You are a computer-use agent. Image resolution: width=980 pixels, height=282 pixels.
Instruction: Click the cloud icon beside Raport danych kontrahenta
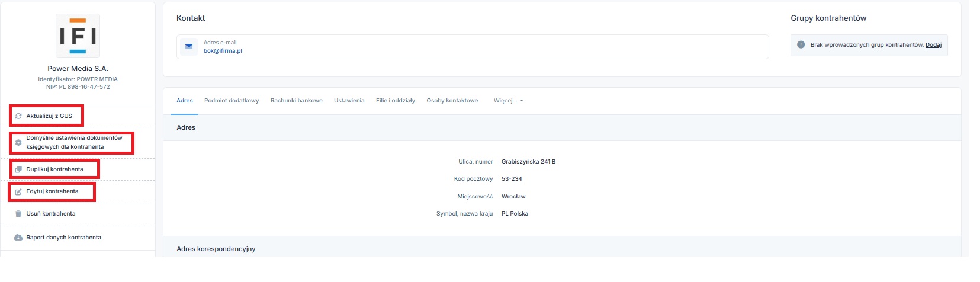pyautogui.click(x=18, y=238)
